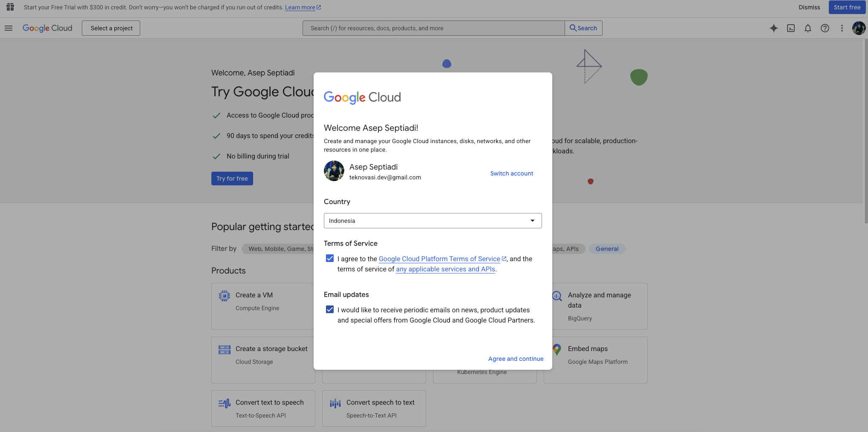Open the notifications bell
The height and width of the screenshot is (432, 868).
(808, 28)
